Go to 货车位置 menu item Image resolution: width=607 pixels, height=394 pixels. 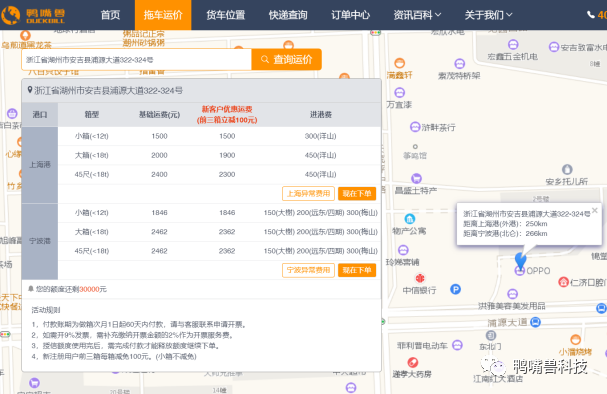tap(226, 15)
